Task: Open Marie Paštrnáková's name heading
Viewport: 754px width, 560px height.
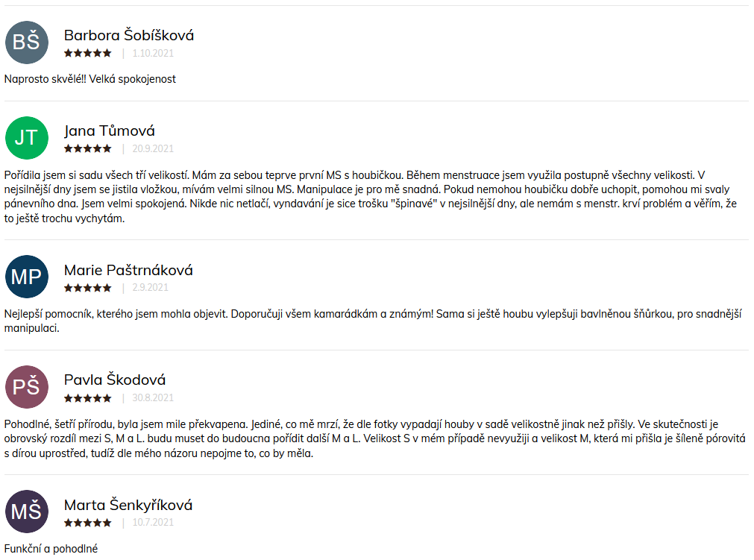Action: point(128,270)
